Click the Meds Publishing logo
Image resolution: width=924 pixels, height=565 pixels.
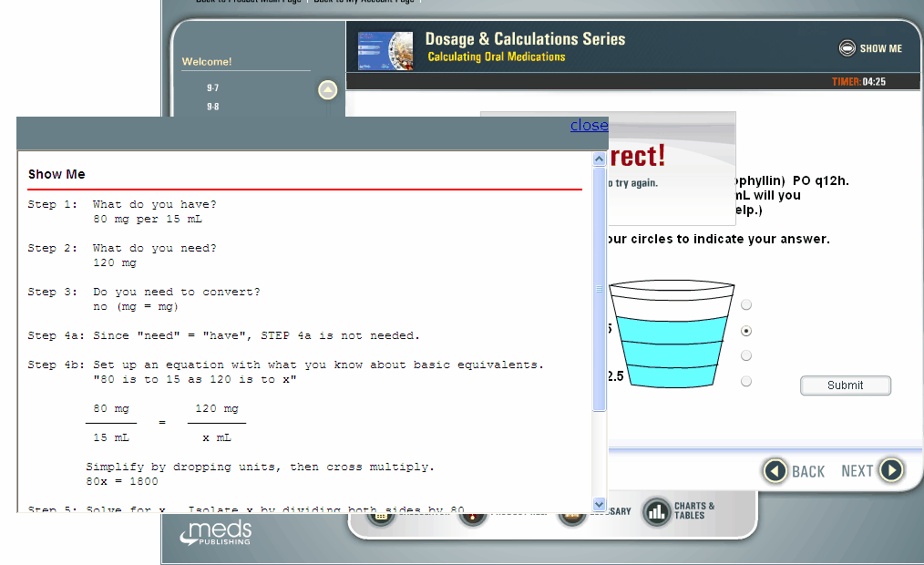coord(216,531)
